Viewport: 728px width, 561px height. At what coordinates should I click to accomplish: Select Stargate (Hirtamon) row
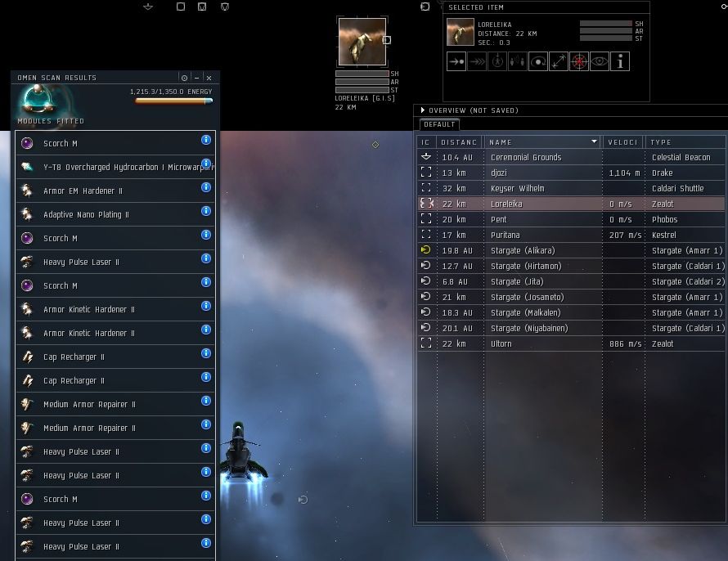[x=572, y=266]
